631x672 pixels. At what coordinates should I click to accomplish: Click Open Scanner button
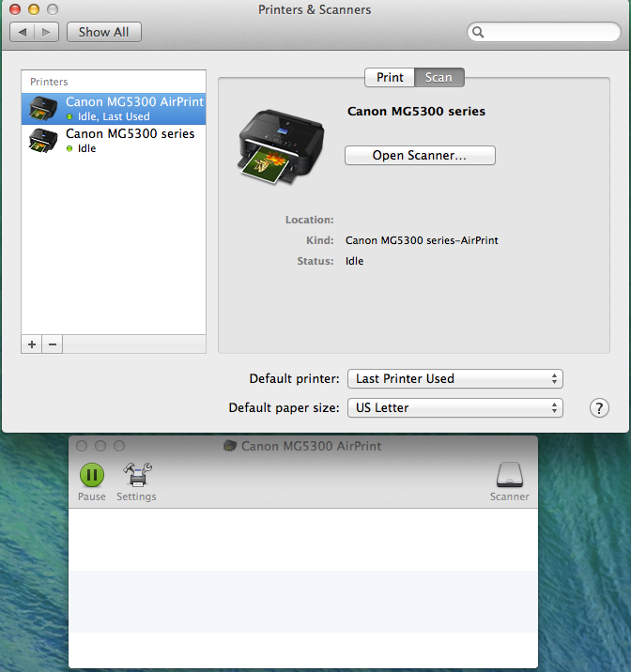click(420, 155)
